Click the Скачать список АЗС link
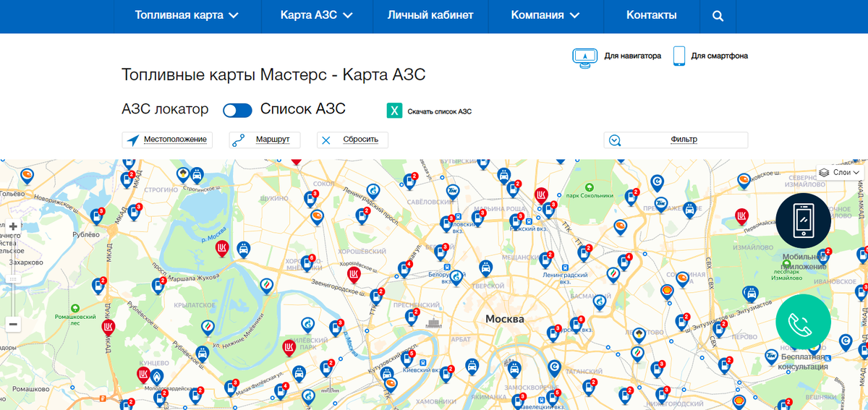 (x=439, y=111)
